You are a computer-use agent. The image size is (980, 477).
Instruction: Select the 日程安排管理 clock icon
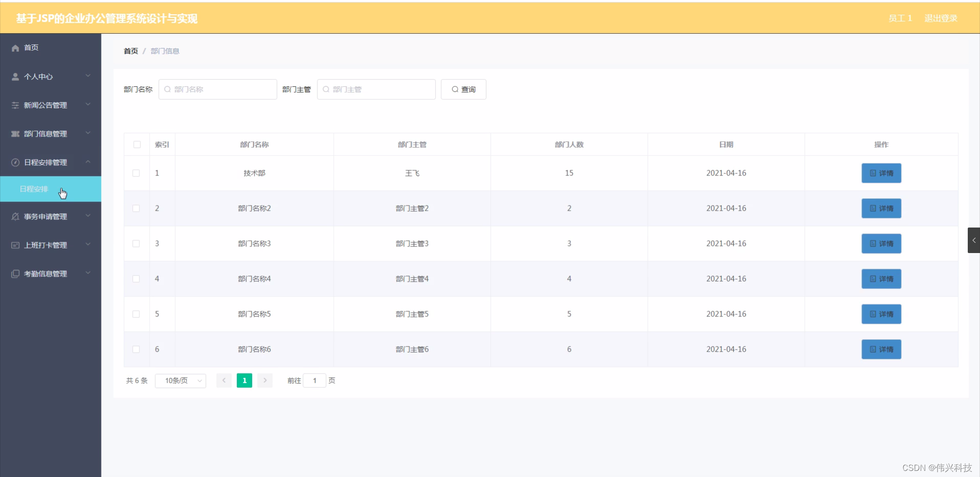[x=14, y=162]
